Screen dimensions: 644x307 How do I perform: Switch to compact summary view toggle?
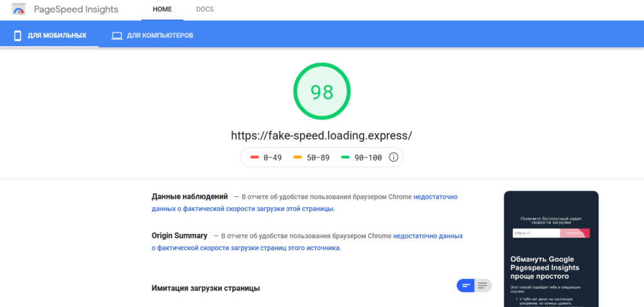(466, 286)
